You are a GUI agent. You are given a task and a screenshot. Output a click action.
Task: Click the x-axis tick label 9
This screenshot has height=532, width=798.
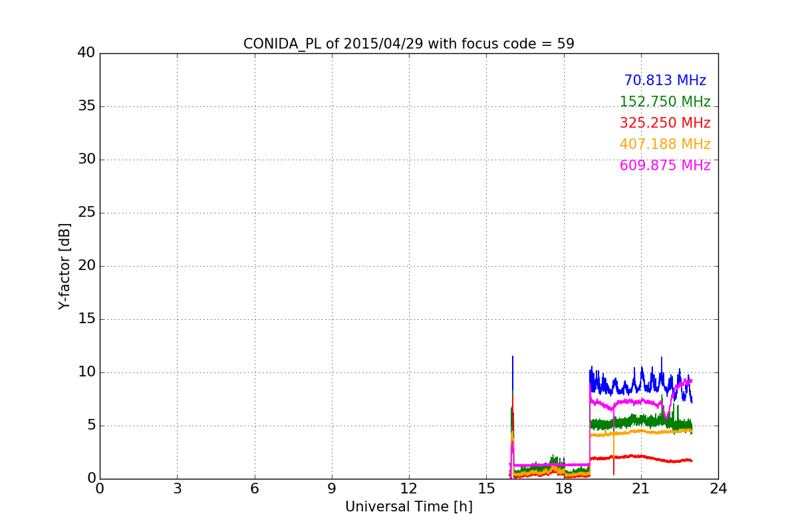pos(332,489)
